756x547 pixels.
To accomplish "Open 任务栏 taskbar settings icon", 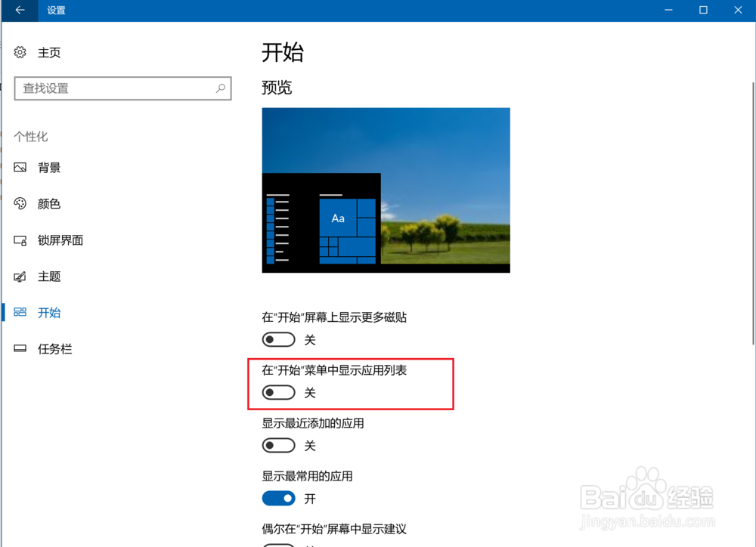I will [20, 348].
